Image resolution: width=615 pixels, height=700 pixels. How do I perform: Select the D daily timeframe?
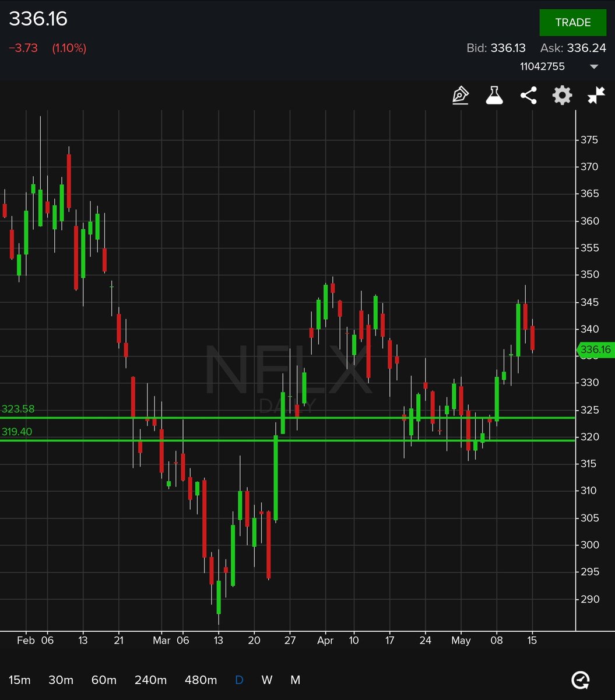239,680
